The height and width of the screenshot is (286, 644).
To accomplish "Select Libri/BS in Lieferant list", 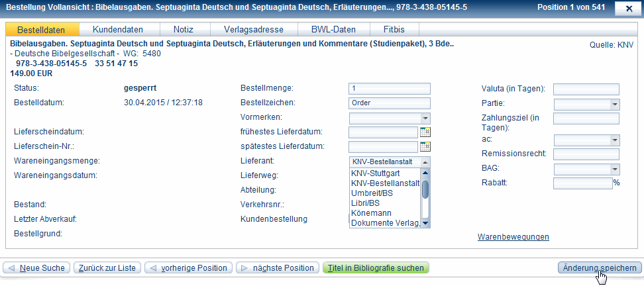I will click(366, 203).
